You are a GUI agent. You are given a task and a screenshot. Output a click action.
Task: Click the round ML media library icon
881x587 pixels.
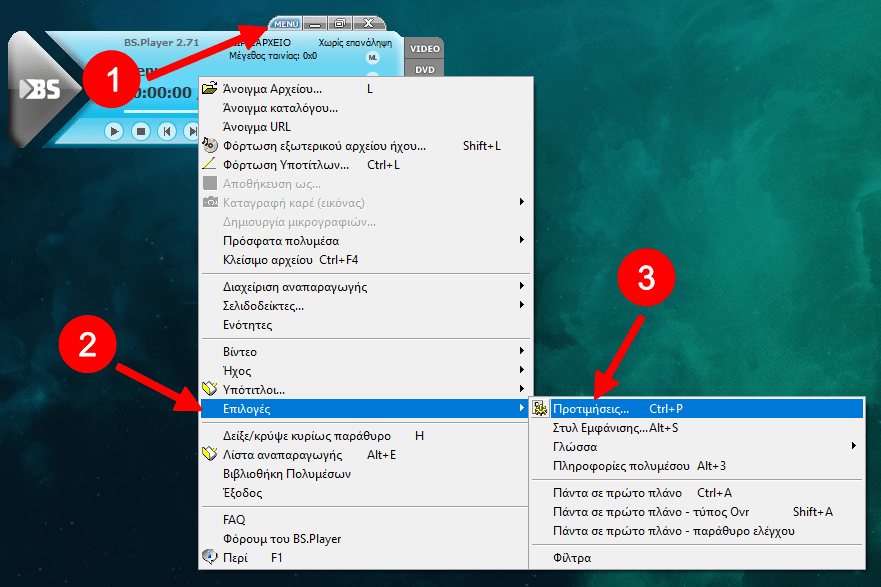coord(373,58)
